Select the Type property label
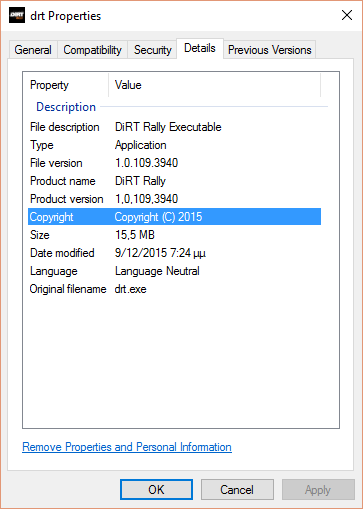The height and width of the screenshot is (509, 363). pyautogui.click(x=42, y=145)
